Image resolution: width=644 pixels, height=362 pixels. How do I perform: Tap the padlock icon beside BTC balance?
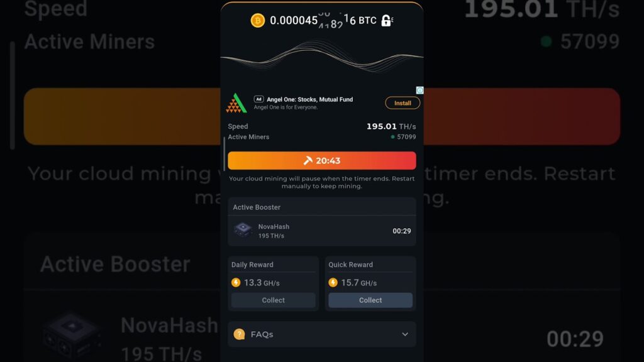(386, 21)
